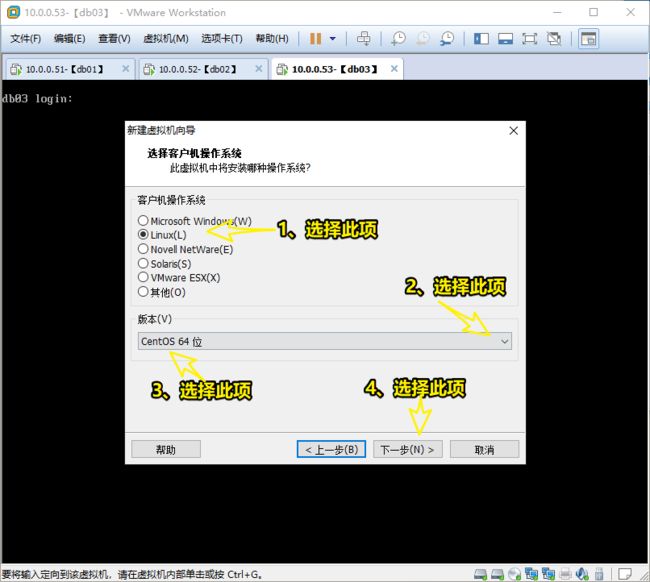Go back with < 上一步(B) button
Viewport: 650px width, 582px height.
coord(331,449)
